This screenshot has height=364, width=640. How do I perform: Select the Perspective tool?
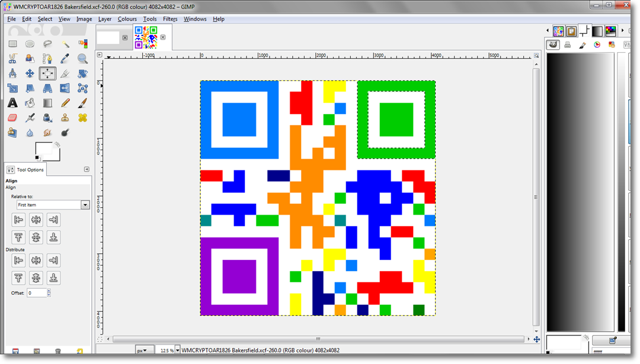[x=47, y=88]
